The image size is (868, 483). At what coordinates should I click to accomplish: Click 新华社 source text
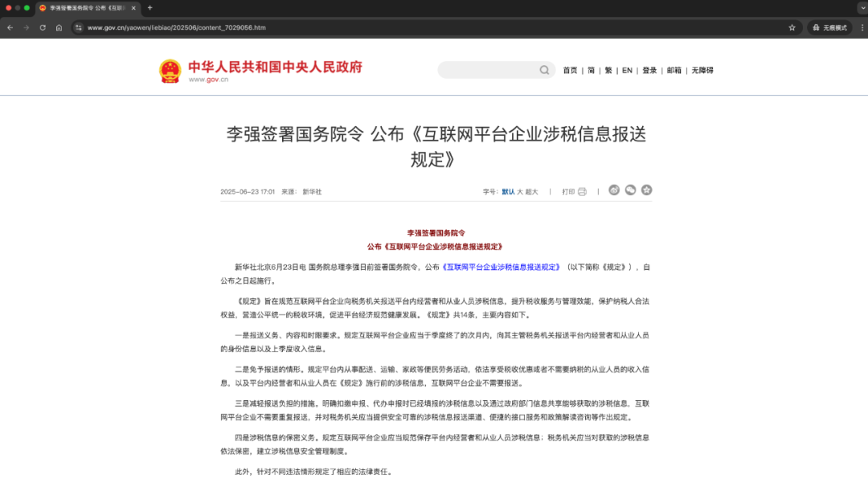(x=312, y=192)
